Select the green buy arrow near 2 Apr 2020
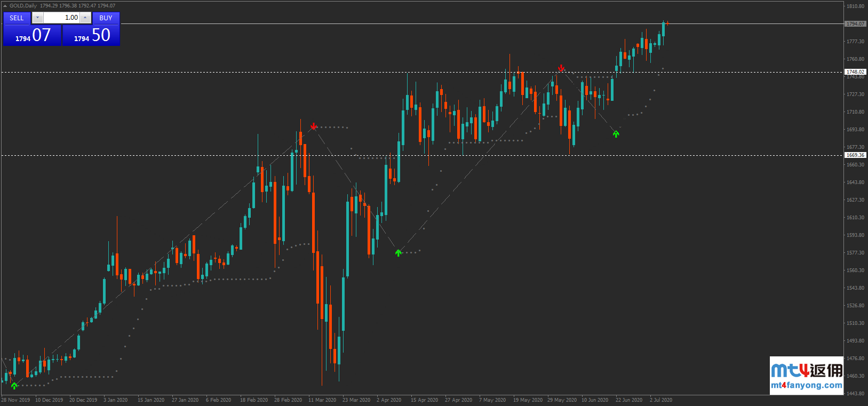The height and width of the screenshot is (406, 868). pyautogui.click(x=398, y=253)
